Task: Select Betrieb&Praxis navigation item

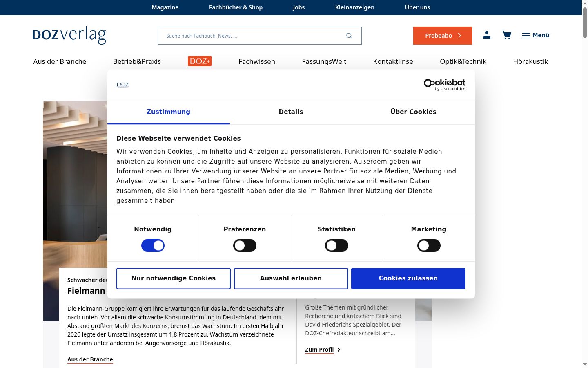Action: 137,61
